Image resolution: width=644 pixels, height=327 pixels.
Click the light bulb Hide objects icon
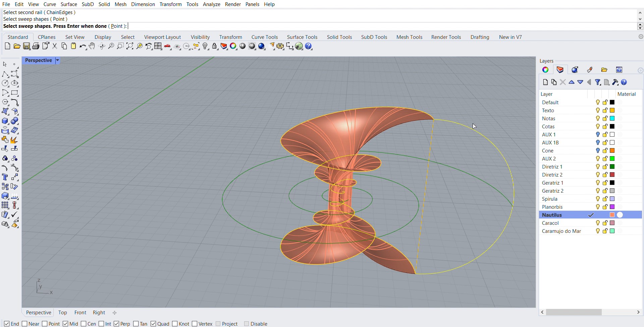pyautogui.click(x=205, y=46)
